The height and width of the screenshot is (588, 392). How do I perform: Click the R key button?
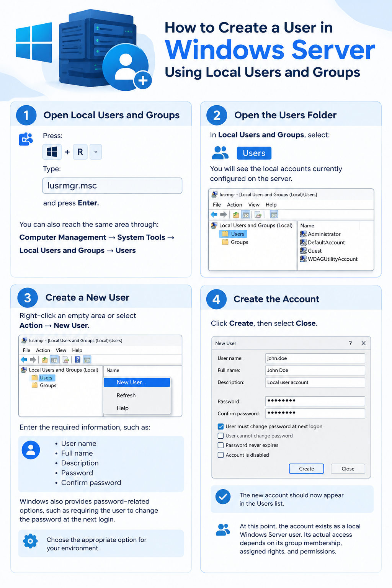click(x=80, y=152)
